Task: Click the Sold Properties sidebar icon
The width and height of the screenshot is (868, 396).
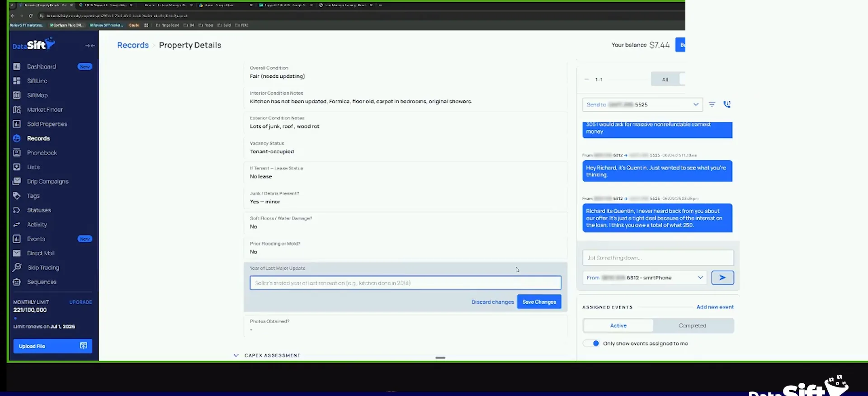Action: (x=17, y=124)
